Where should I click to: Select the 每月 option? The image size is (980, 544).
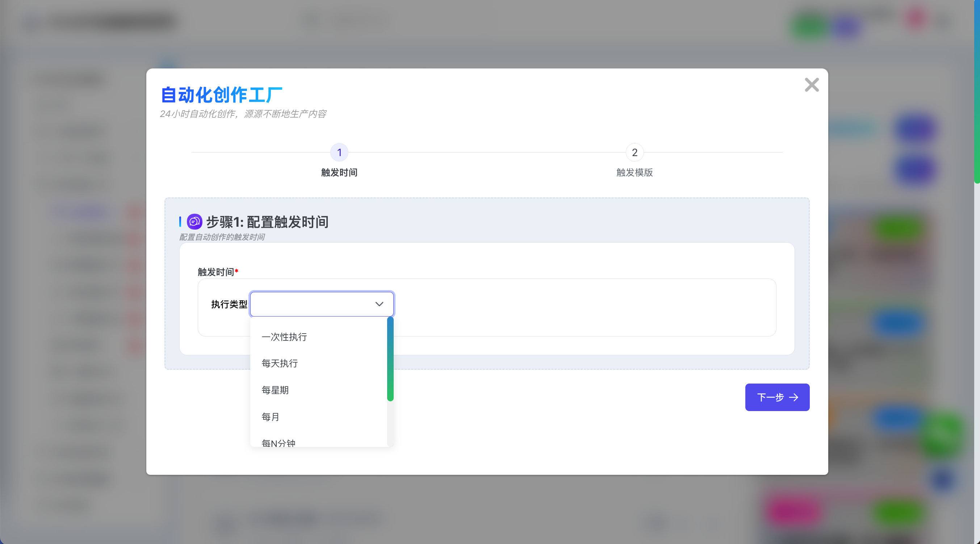point(271,417)
